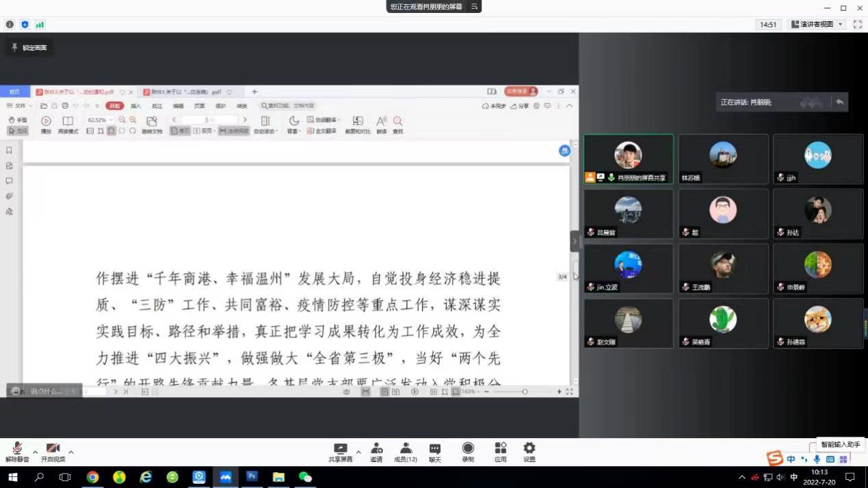The height and width of the screenshot is (488, 868).
Task: Open Photoshop from the Windows taskbar
Action: pyautogui.click(x=252, y=476)
